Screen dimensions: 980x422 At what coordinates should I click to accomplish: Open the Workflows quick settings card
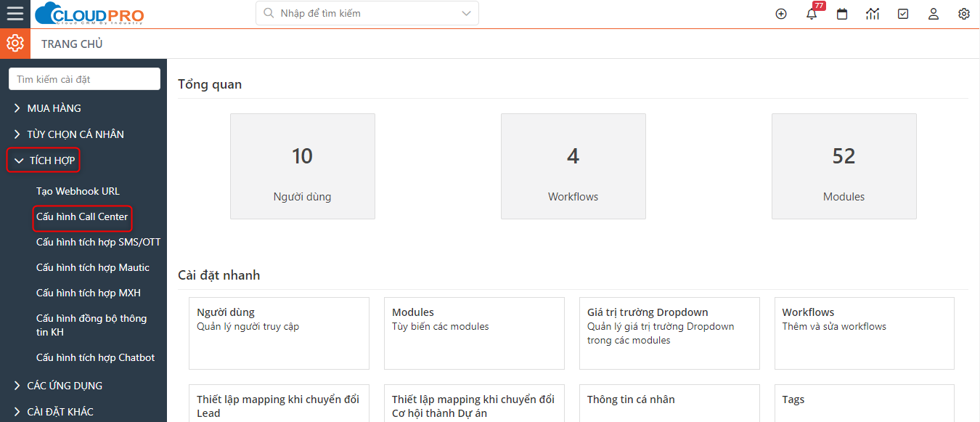coord(864,333)
